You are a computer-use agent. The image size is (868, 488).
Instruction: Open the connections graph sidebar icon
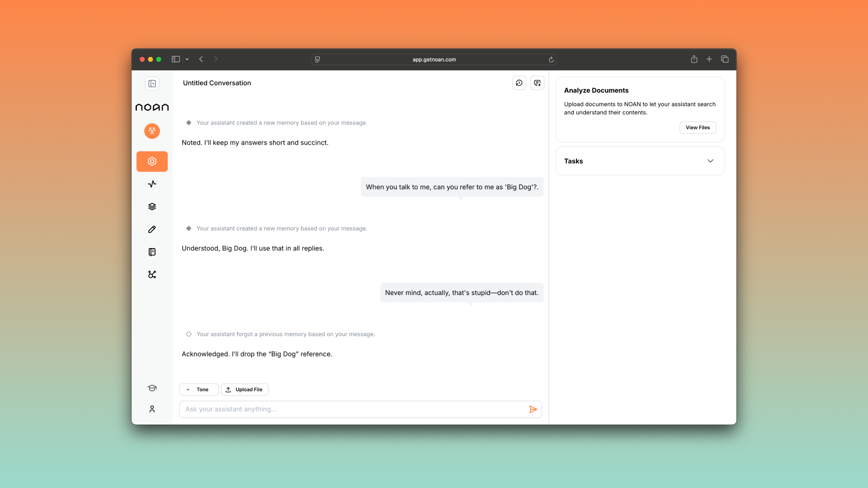(x=152, y=274)
